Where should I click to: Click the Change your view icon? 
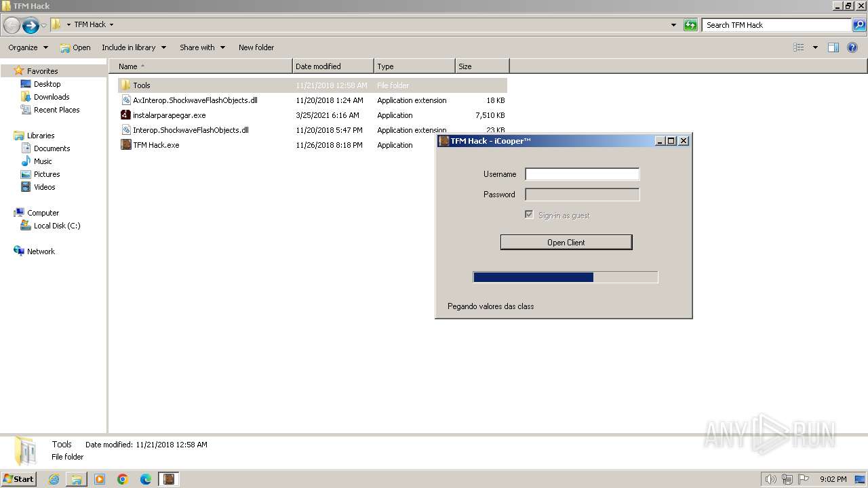click(799, 47)
